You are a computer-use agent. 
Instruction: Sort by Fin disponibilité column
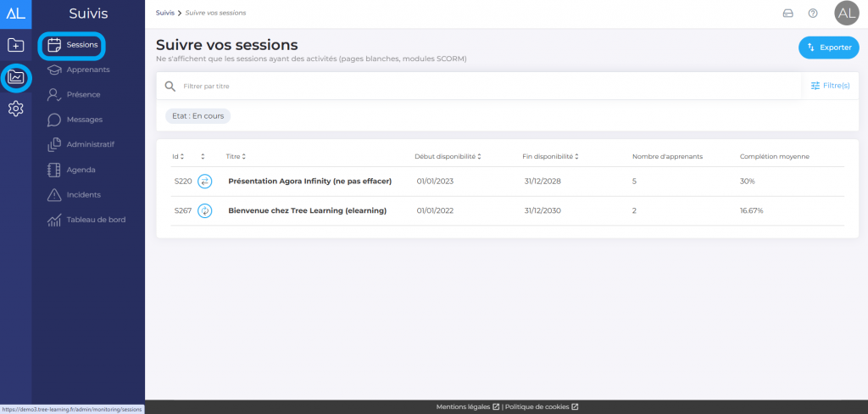(x=549, y=157)
